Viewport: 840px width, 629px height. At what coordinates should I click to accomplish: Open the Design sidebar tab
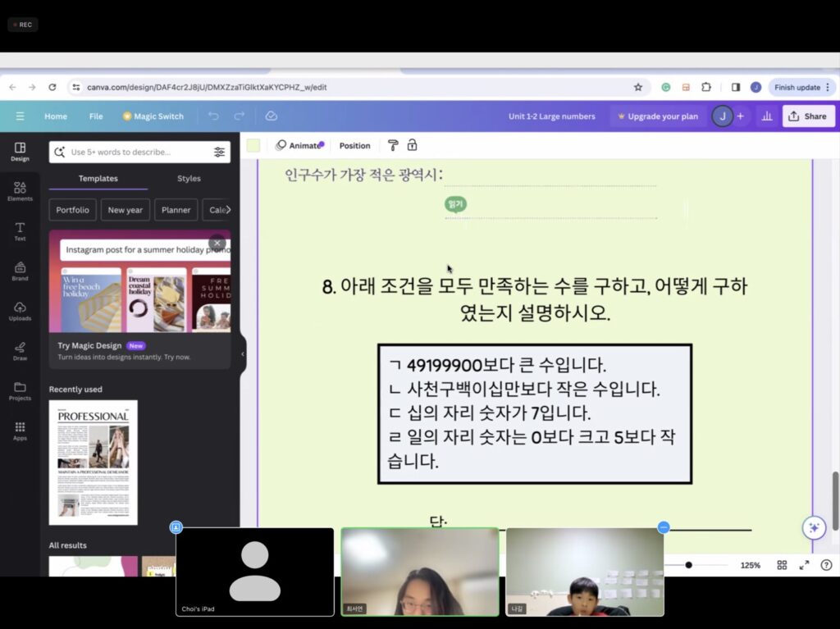click(x=20, y=152)
